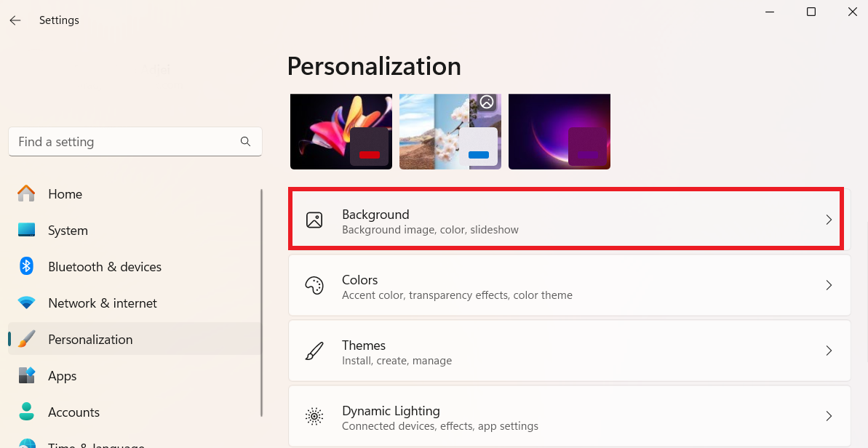Click the Accounts person icon

tap(26, 412)
